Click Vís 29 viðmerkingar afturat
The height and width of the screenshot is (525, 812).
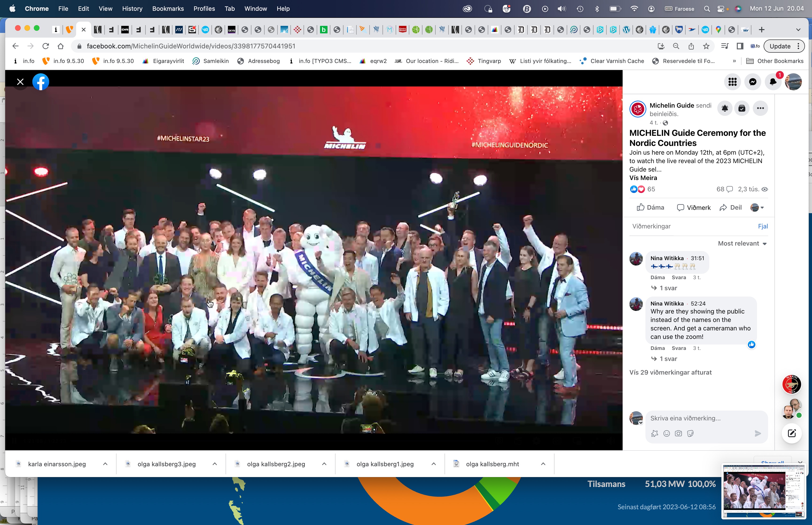click(x=670, y=372)
